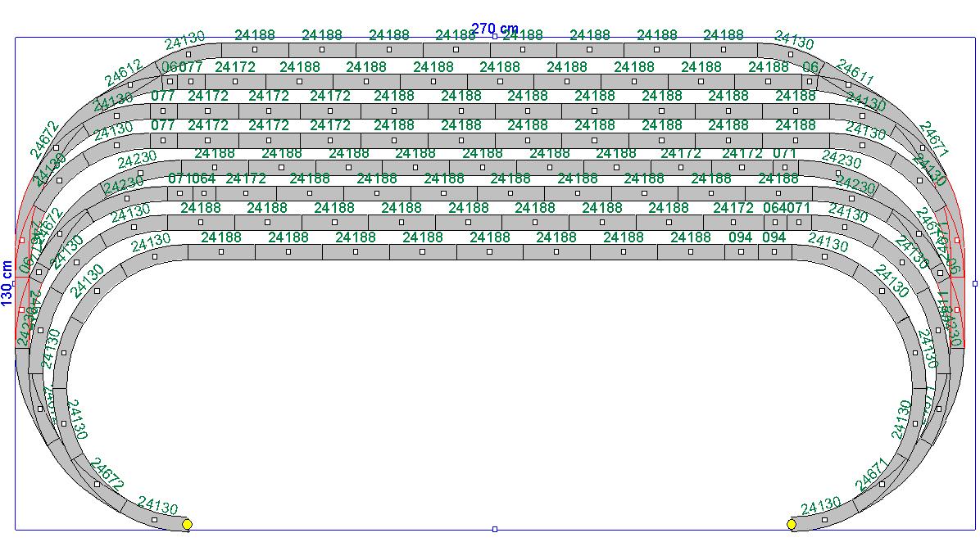Image resolution: width=980 pixels, height=551 pixels.
Task: Click the yellow endpoint at the right track end
Action: click(792, 524)
